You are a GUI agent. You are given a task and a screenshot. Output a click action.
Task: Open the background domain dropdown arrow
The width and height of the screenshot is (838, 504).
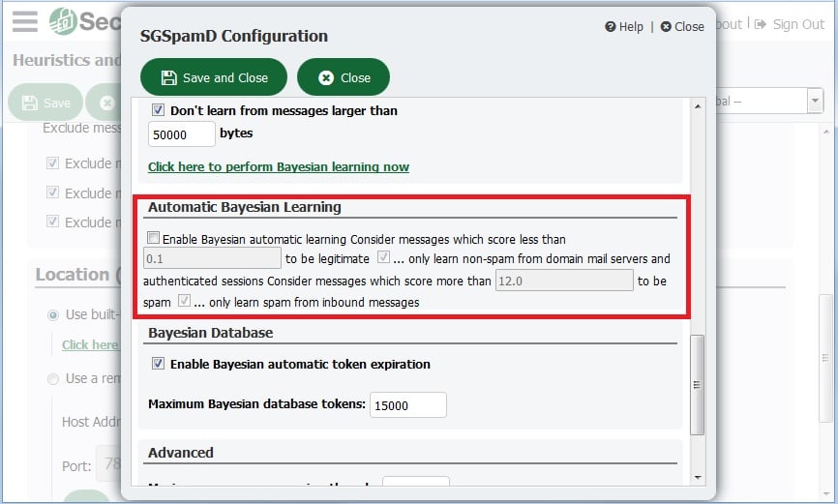pos(815,101)
